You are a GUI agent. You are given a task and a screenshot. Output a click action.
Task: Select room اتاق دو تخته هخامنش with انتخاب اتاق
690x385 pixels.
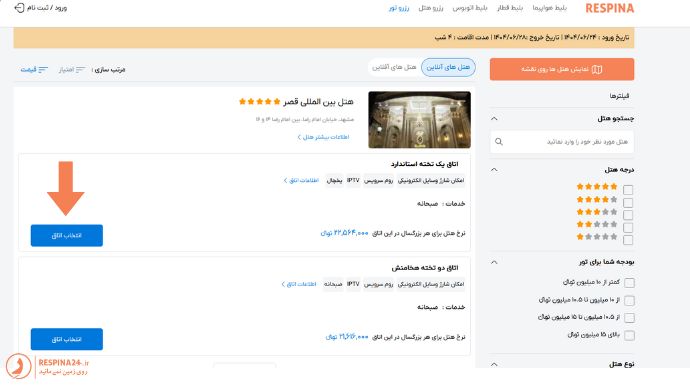[66, 339]
